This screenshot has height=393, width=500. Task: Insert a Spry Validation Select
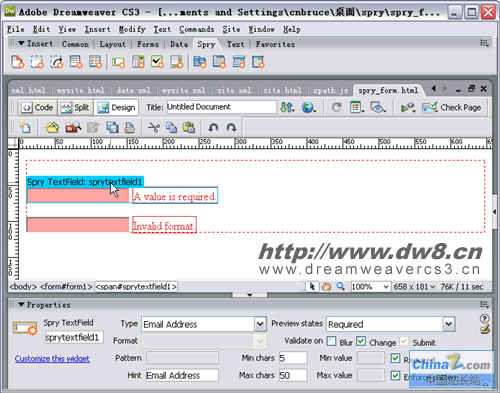coord(138,62)
